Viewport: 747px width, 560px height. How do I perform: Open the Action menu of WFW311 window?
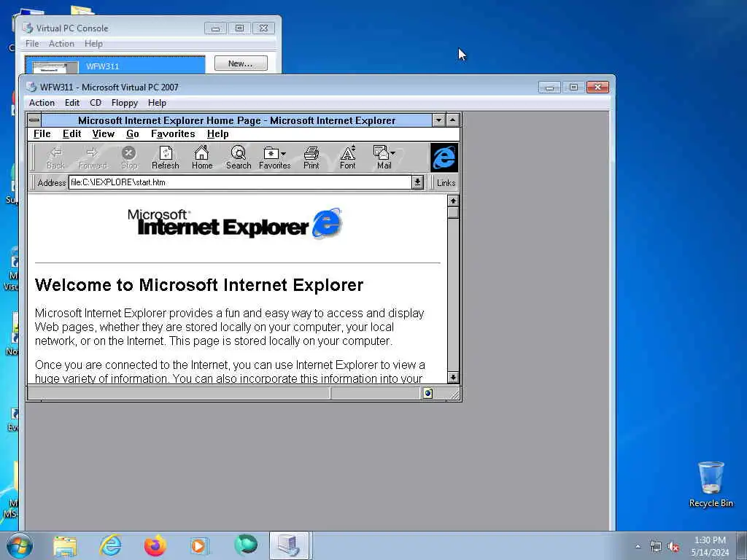42,103
